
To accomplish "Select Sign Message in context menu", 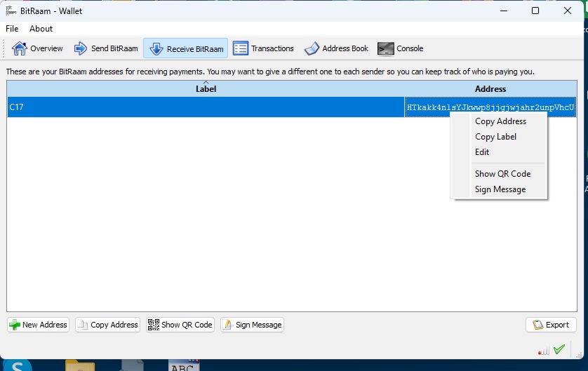I will [500, 189].
